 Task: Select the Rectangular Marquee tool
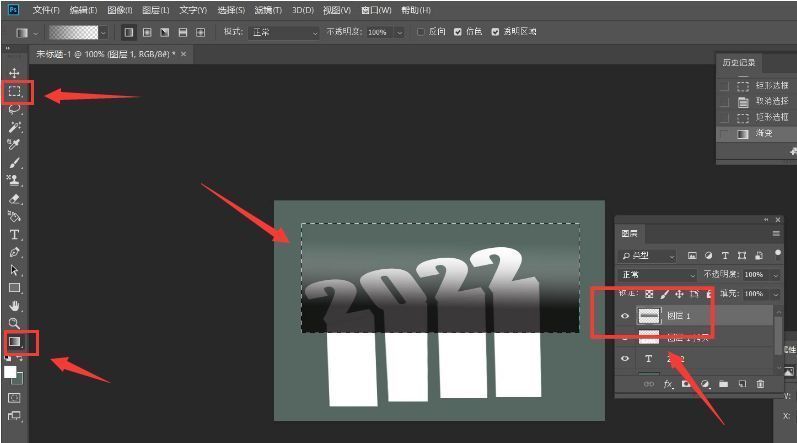point(14,91)
